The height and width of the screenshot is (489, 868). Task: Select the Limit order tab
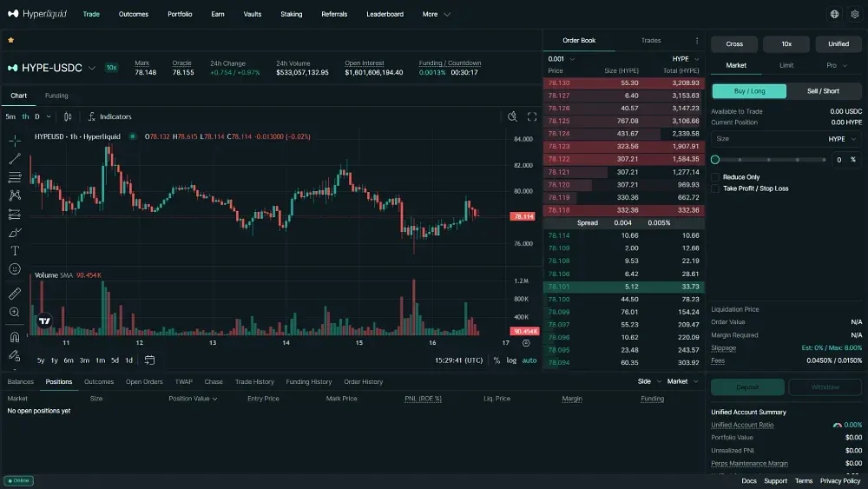click(786, 65)
